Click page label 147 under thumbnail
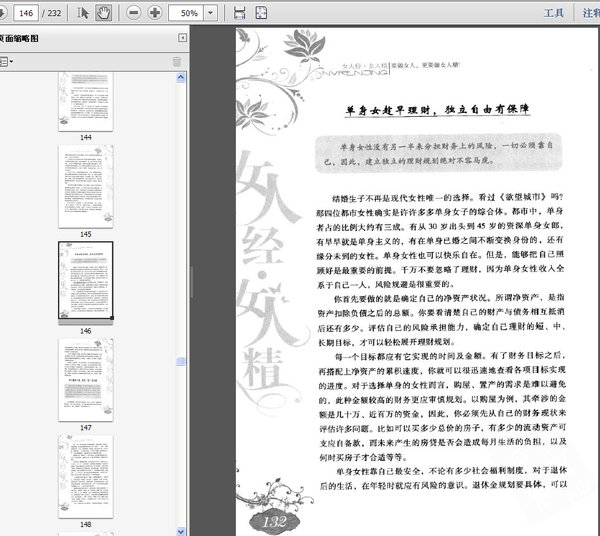The image size is (600, 536). tap(86, 427)
